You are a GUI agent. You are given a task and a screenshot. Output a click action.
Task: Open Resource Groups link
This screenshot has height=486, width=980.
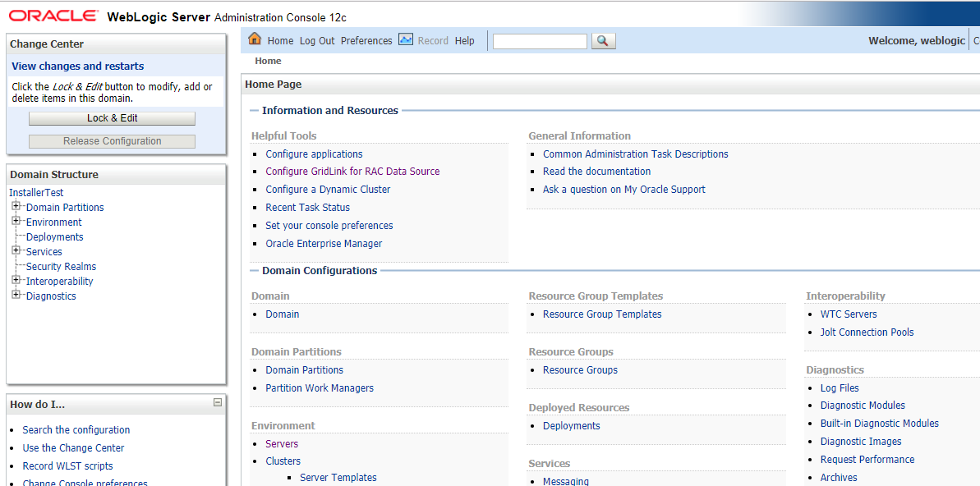click(580, 369)
